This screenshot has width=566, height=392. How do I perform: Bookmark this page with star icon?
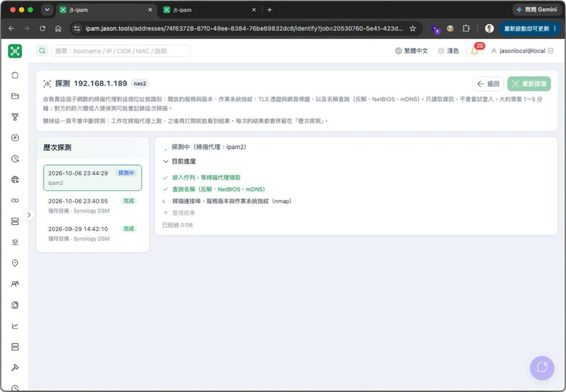(x=412, y=29)
